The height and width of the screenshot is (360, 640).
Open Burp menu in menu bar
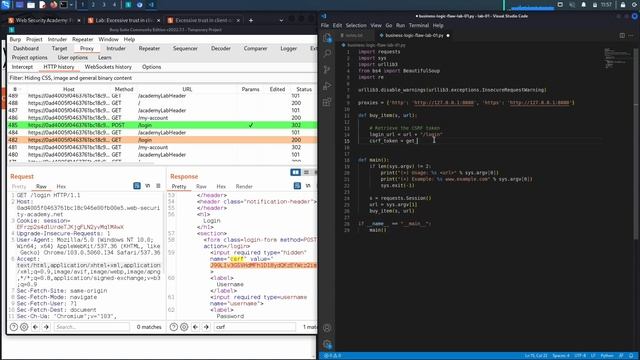(x=15, y=40)
